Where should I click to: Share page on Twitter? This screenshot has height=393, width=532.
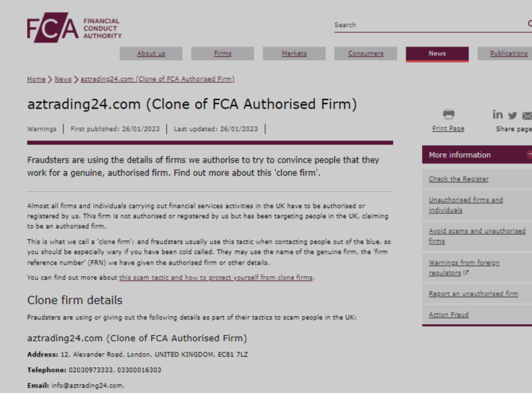[512, 115]
